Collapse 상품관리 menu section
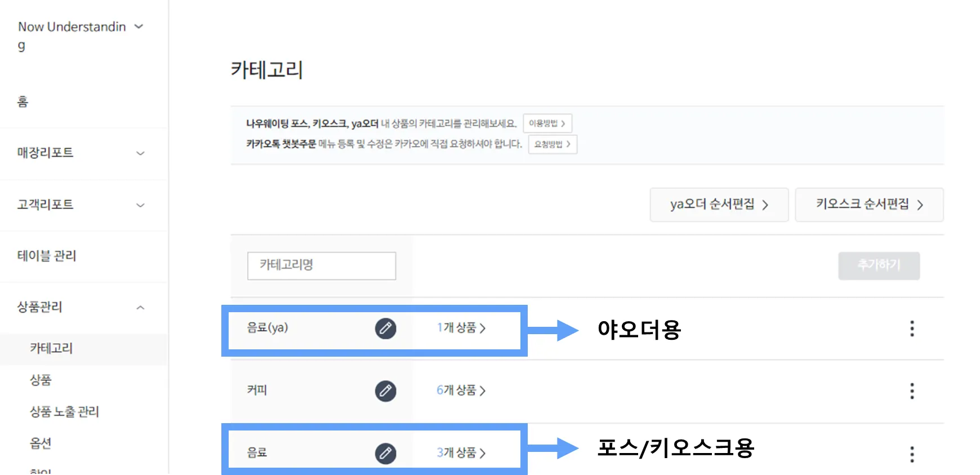The width and height of the screenshot is (980, 475). [x=140, y=308]
